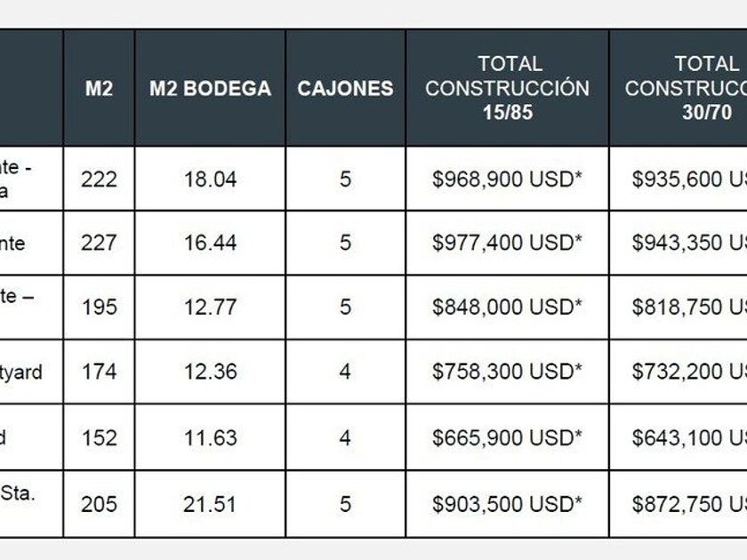Select the M2 BODEGA column header
The image size is (747, 560).
[x=210, y=89]
